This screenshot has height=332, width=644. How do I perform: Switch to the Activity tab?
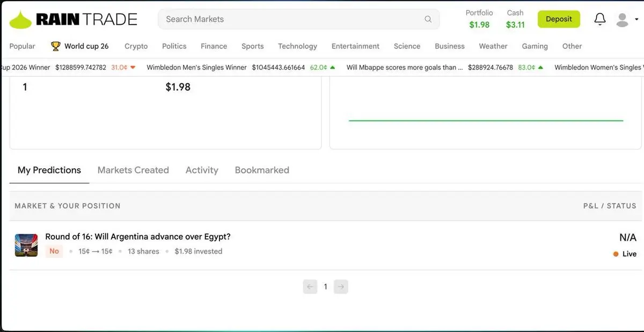[x=202, y=170]
